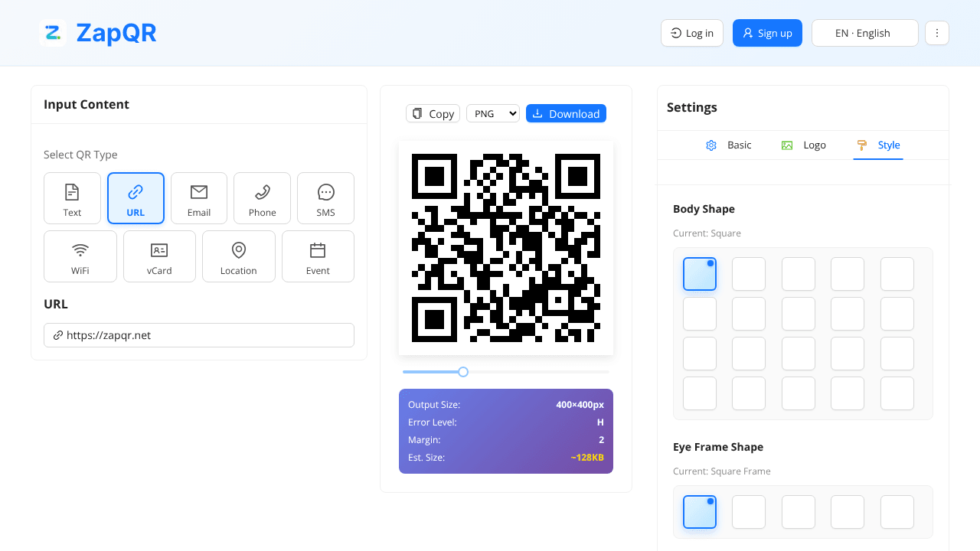Choose the Event QR type

318,256
